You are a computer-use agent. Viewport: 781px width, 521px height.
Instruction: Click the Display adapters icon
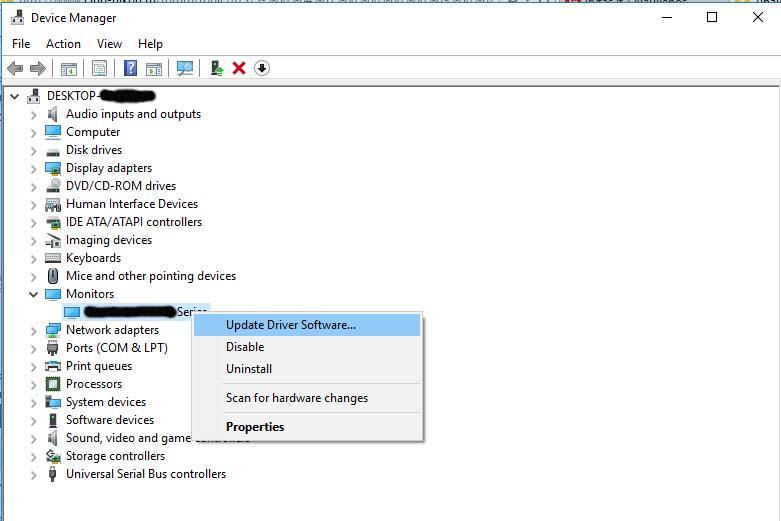[53, 168]
